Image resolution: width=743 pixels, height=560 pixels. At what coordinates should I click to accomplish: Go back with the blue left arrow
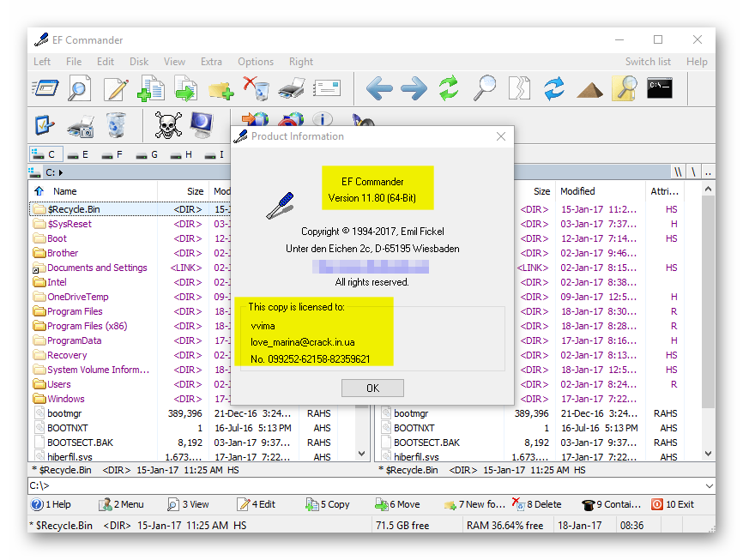tap(379, 88)
